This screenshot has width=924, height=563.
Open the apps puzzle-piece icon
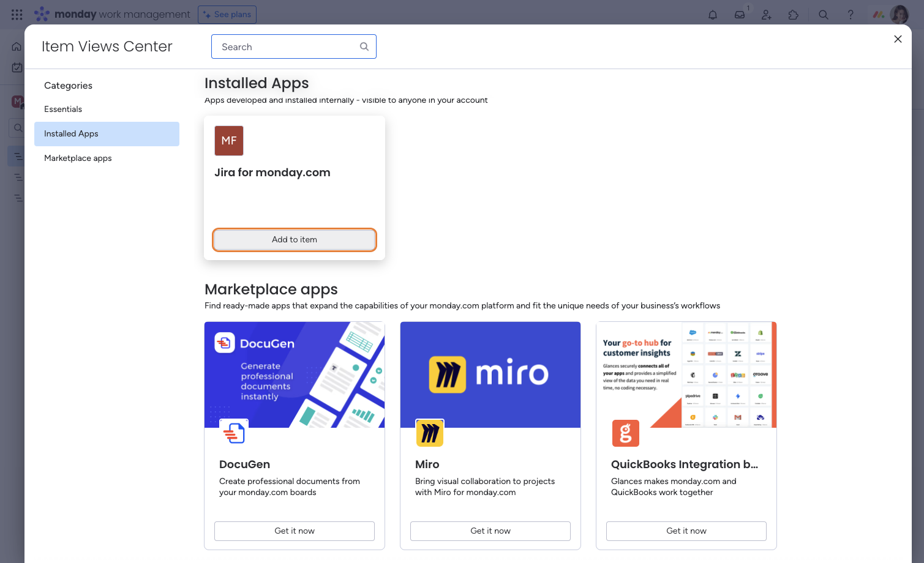pos(794,15)
